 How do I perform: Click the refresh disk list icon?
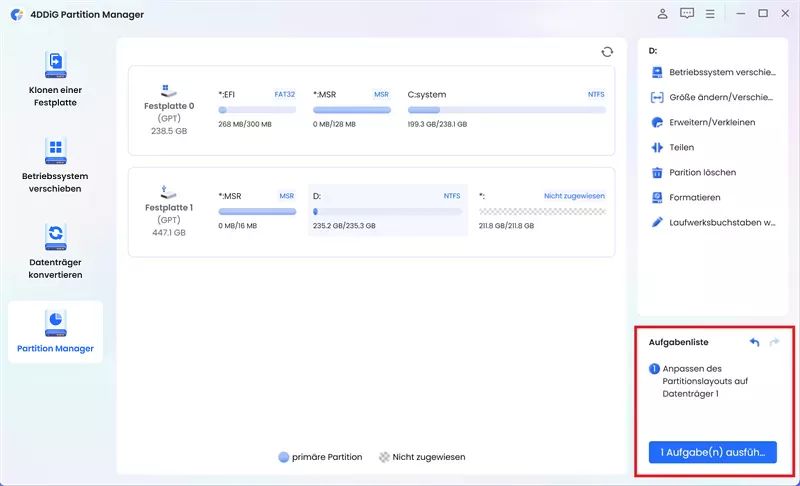[607, 52]
